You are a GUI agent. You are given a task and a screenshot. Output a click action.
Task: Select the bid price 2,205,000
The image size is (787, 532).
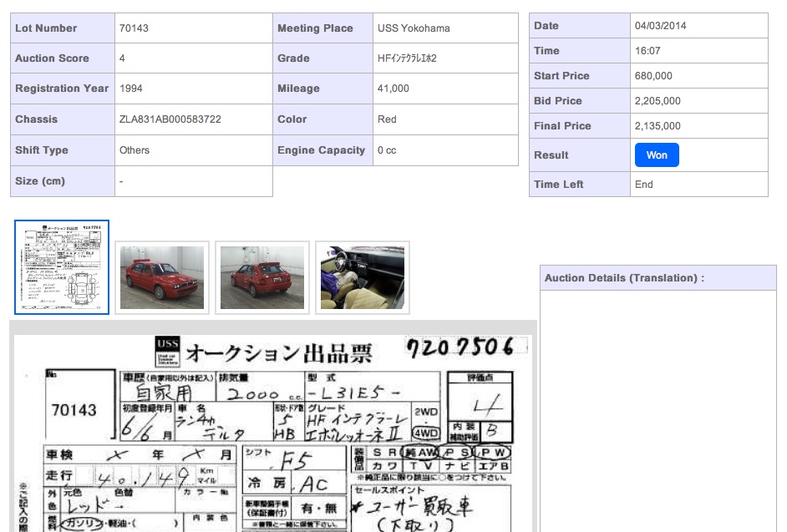[x=658, y=101]
